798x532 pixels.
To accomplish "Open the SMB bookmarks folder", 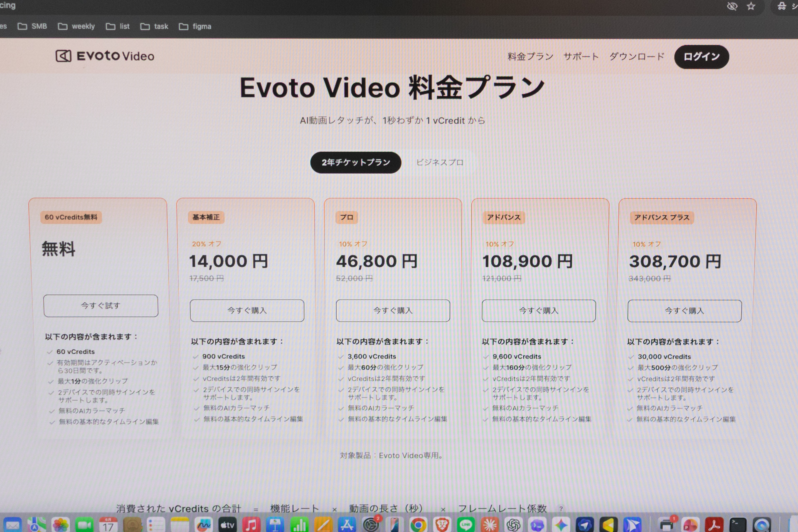I will pos(32,26).
